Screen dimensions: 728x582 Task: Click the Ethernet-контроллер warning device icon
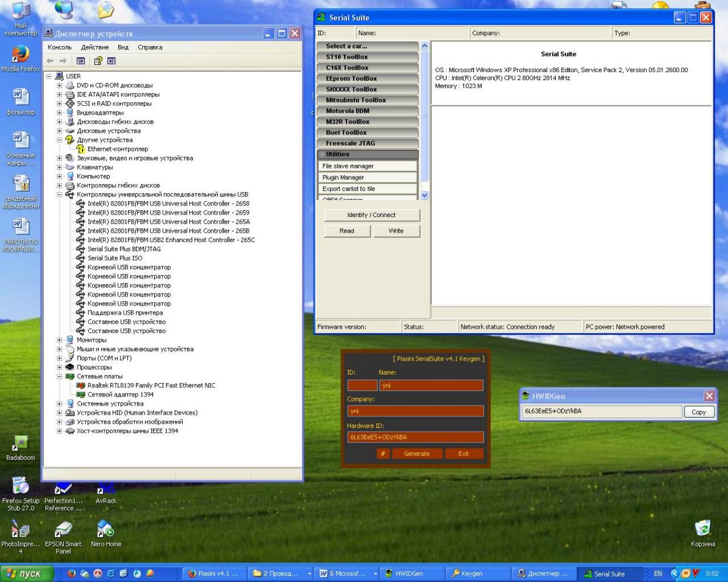point(81,149)
